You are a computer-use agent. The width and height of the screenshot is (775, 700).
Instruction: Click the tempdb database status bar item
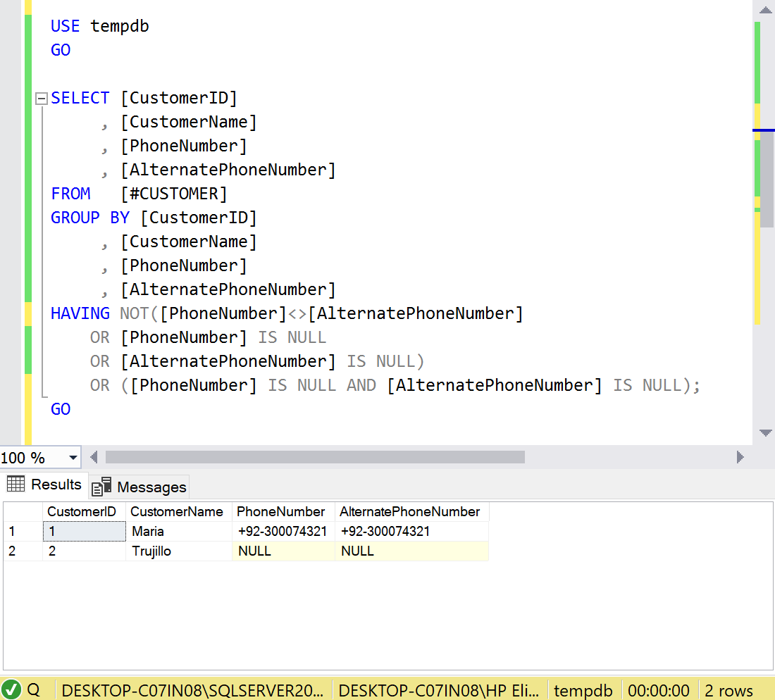[x=583, y=690]
